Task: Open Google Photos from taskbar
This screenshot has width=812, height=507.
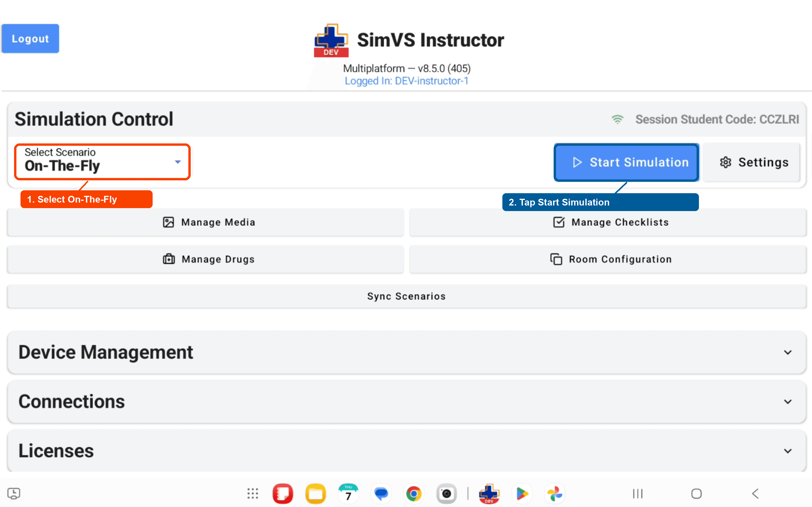Action: 555,494
